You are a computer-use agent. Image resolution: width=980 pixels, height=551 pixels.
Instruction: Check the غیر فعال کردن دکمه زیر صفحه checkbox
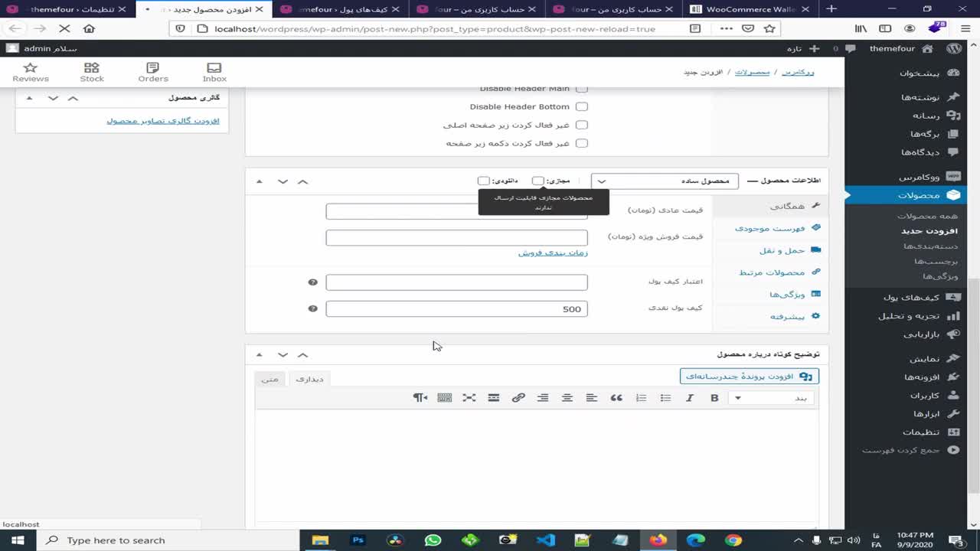click(582, 143)
